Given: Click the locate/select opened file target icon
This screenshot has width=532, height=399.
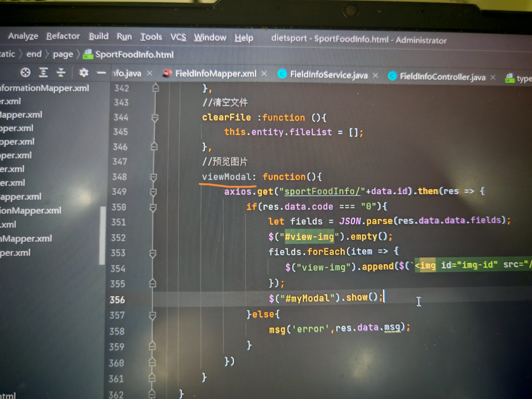Looking at the screenshot, I should tap(25, 72).
